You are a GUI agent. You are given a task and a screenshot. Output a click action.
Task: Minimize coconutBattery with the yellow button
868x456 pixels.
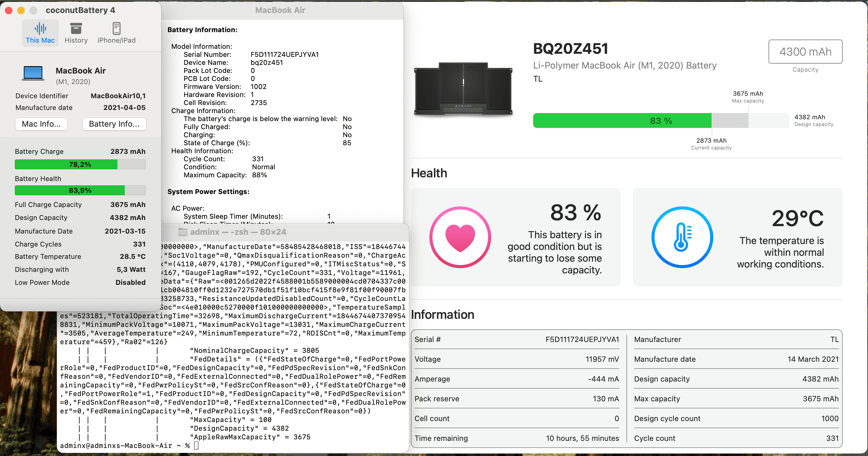point(21,11)
